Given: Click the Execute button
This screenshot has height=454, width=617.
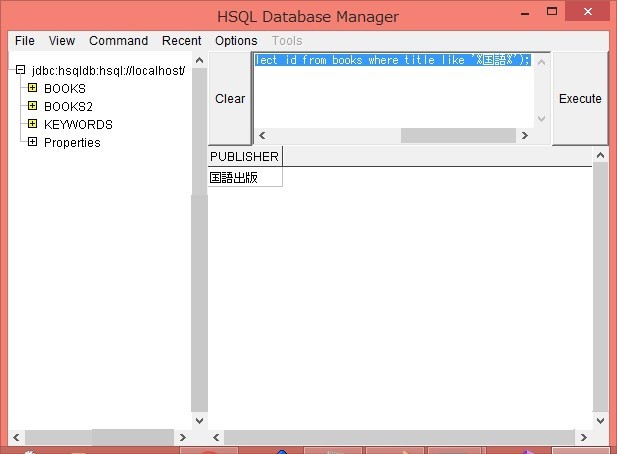Looking at the screenshot, I should point(580,98).
